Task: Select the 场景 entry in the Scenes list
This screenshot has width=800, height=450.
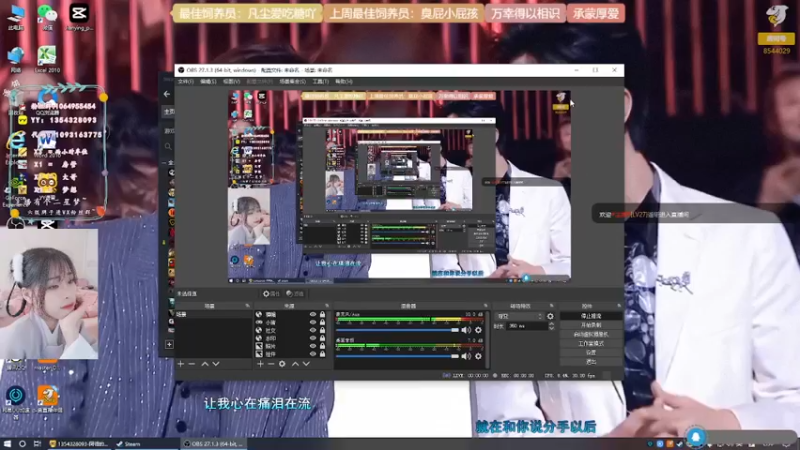Action: (x=213, y=315)
